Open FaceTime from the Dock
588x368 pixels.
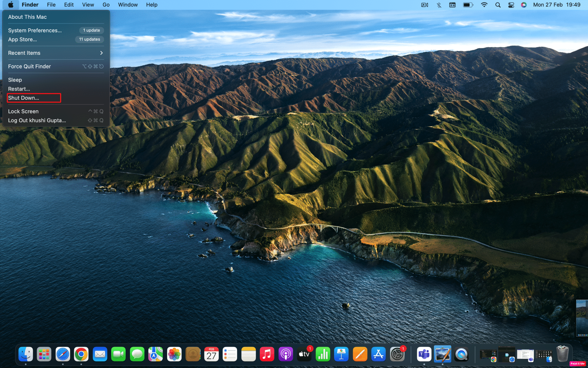(118, 354)
